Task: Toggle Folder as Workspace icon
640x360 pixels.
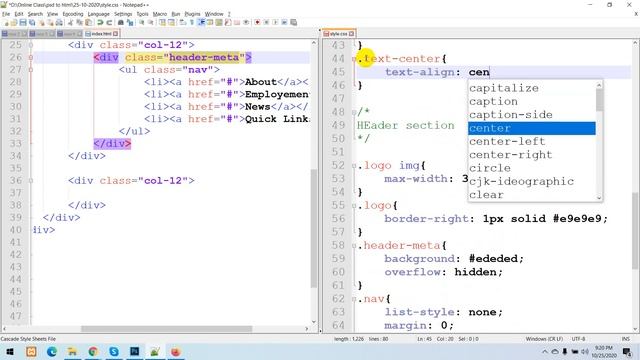Action: click(x=237, y=22)
